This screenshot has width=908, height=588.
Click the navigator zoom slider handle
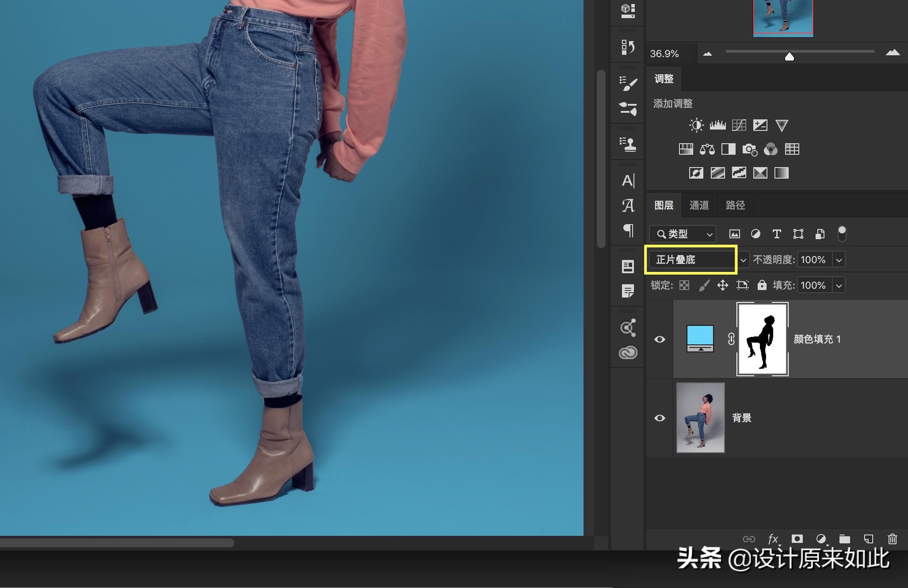(x=789, y=57)
